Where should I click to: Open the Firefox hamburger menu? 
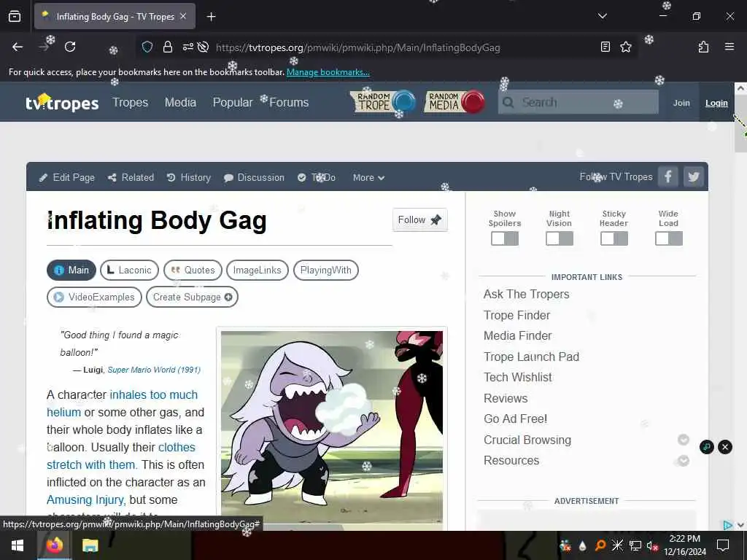(729, 47)
